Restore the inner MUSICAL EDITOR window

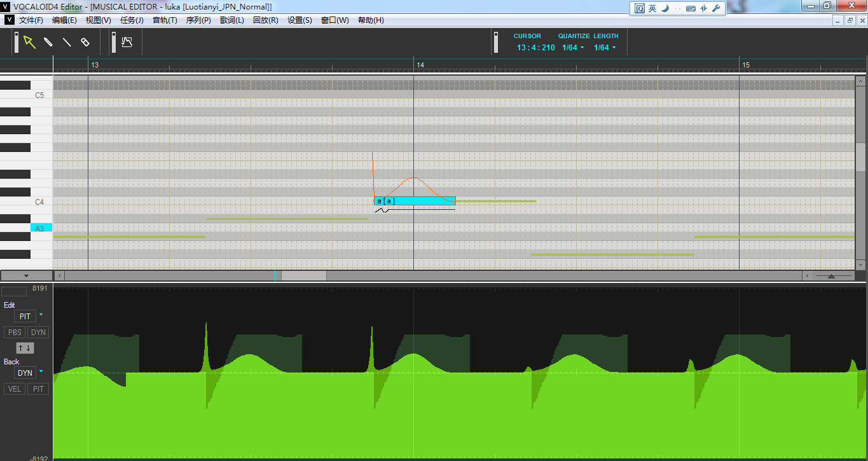(850, 20)
